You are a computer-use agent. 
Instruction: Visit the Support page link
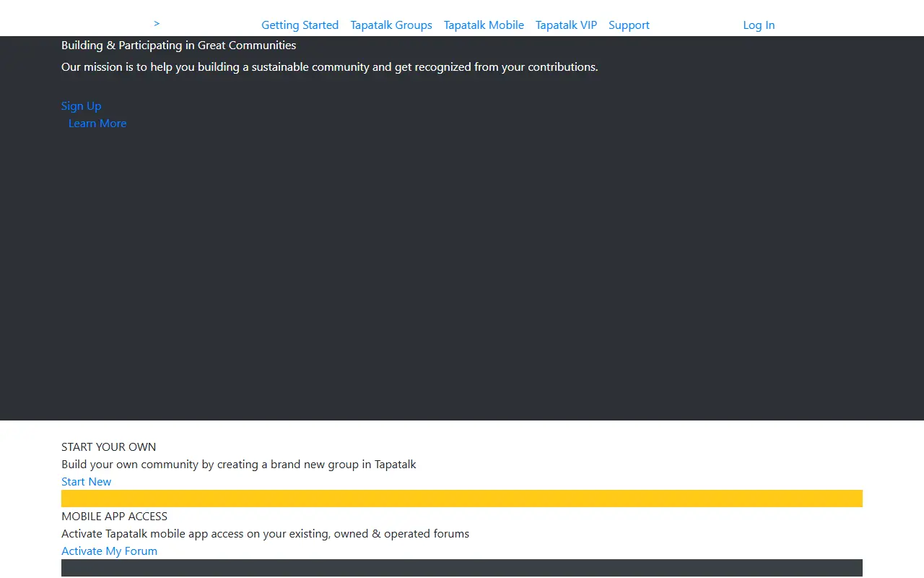click(x=629, y=25)
